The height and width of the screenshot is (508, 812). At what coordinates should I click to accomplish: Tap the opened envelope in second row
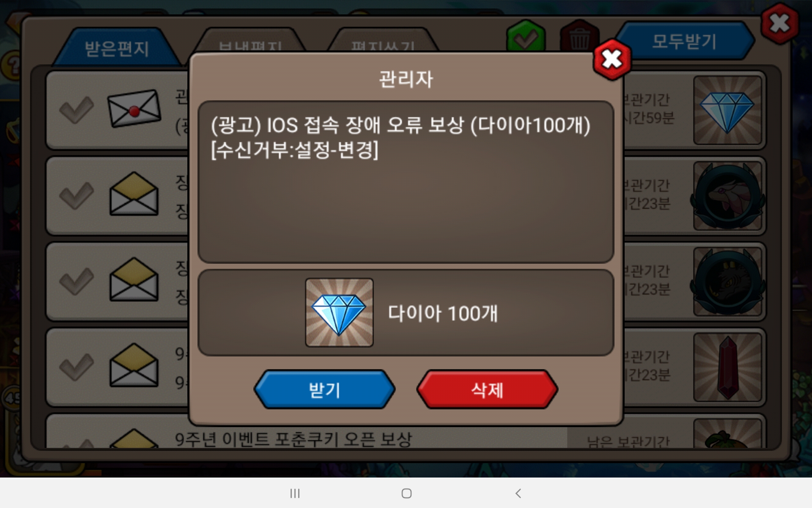pyautogui.click(x=134, y=194)
